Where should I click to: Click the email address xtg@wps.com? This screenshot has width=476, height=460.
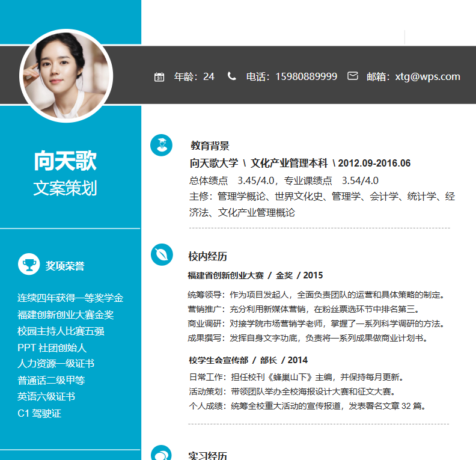tap(427, 77)
